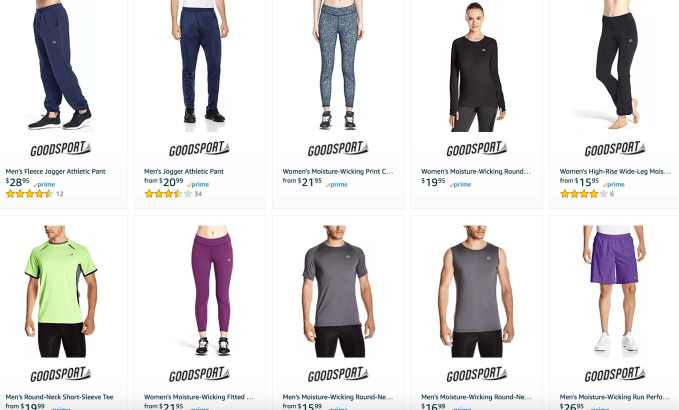Open Men's Fleece Jogger Athletic Pant link

(x=55, y=171)
